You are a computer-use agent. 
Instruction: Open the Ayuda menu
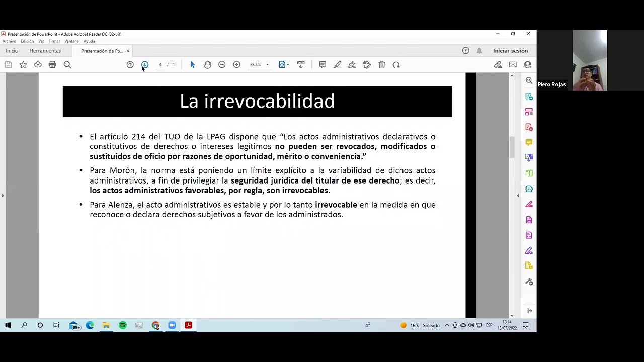pos(89,41)
